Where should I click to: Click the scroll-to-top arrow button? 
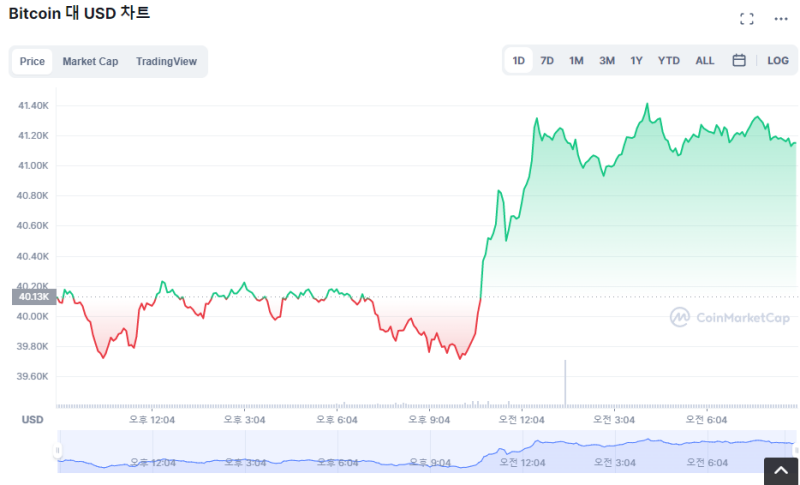coord(781,471)
